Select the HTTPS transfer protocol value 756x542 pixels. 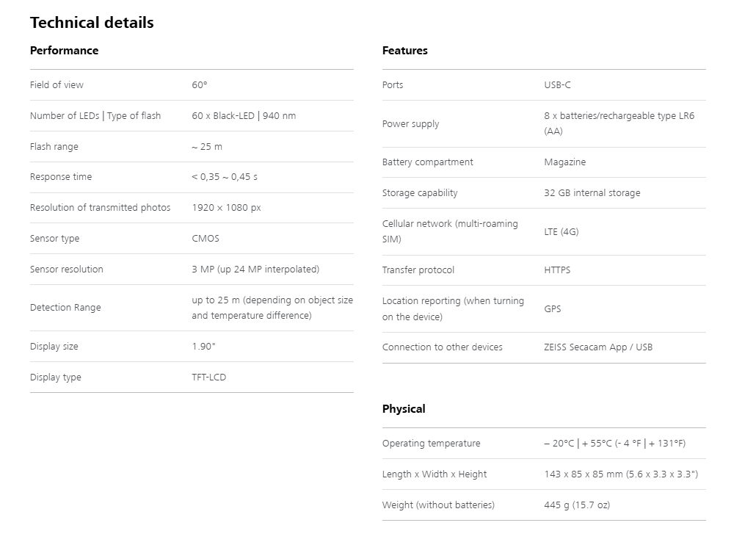click(x=557, y=270)
